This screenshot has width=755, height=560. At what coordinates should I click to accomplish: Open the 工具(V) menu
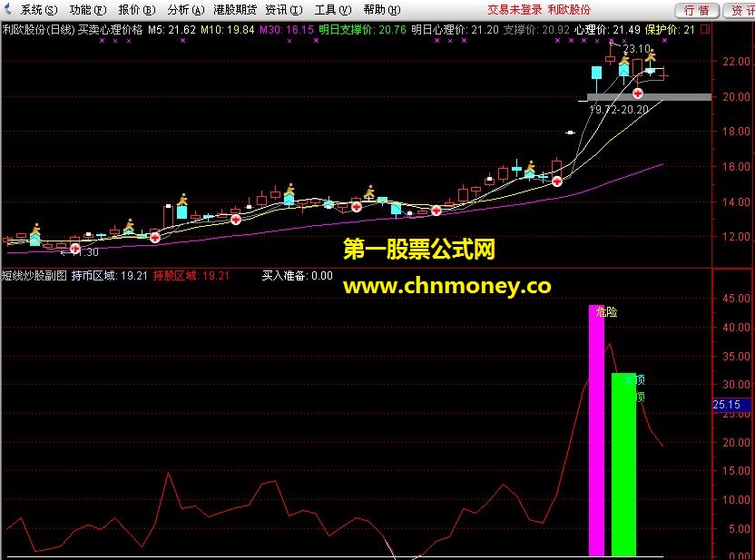(333, 10)
